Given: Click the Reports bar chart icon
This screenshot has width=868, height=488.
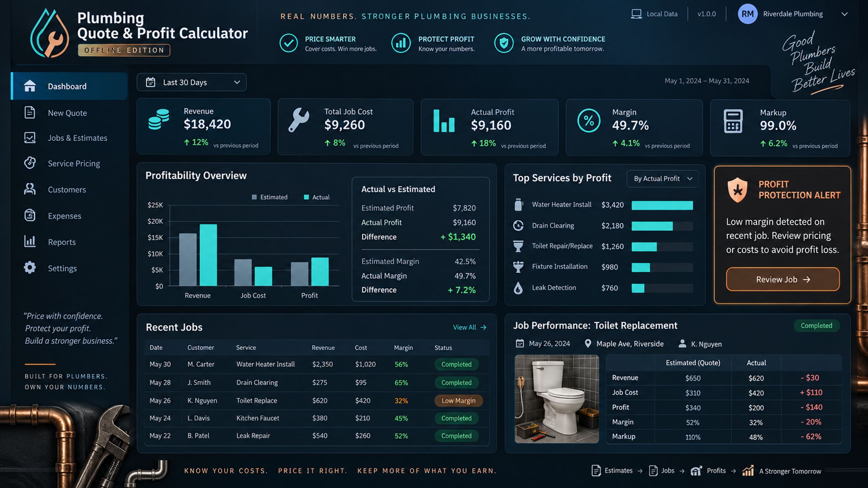Looking at the screenshot, I should (x=30, y=241).
